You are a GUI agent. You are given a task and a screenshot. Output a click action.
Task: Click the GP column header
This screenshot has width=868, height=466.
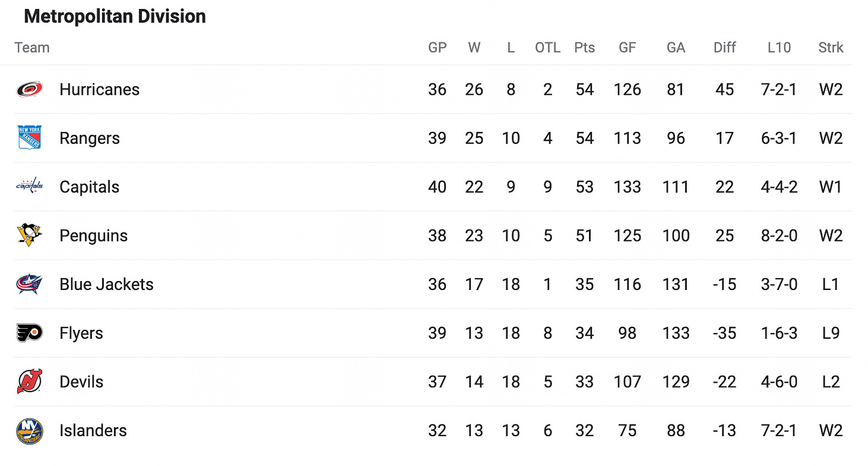click(438, 48)
